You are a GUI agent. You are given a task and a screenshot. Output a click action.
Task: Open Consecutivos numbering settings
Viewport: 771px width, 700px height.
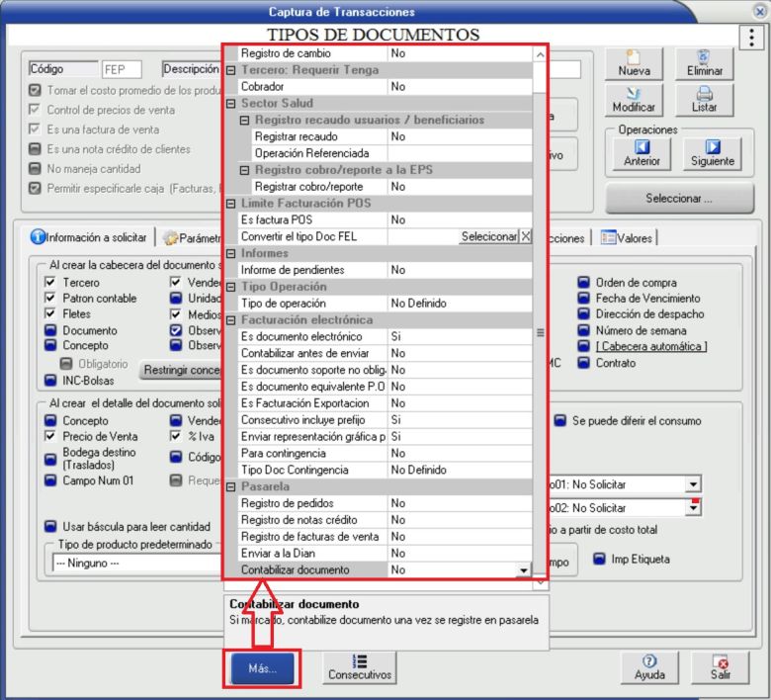tap(360, 668)
